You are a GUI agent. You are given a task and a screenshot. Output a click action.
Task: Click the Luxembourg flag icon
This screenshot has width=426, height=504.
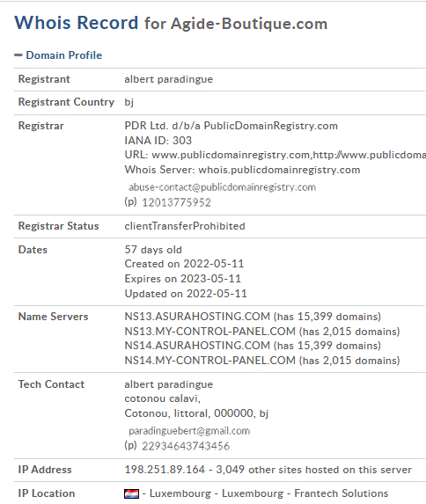point(131,493)
